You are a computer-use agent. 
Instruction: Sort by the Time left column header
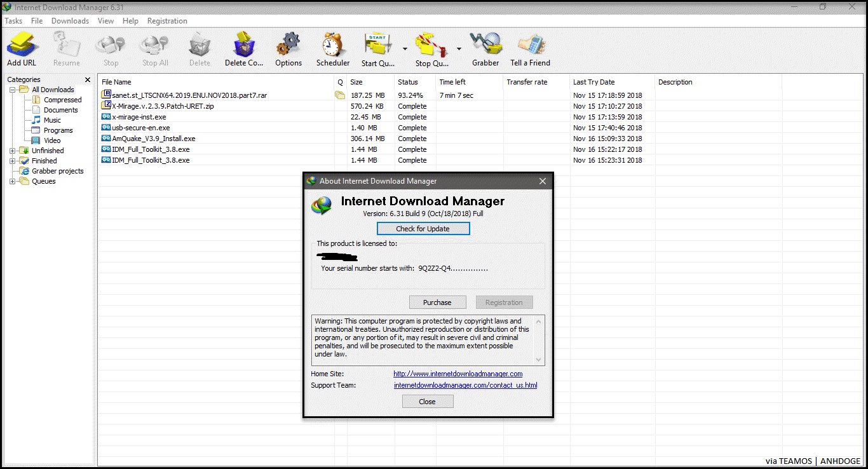(470, 82)
